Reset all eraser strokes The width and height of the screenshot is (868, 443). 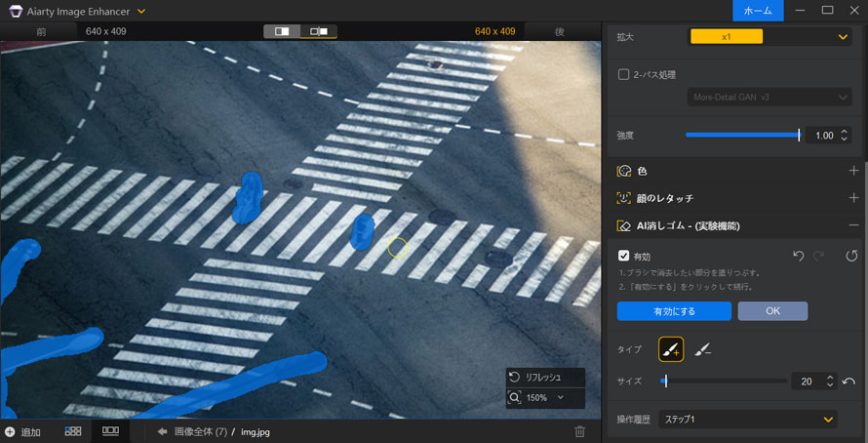click(x=851, y=256)
